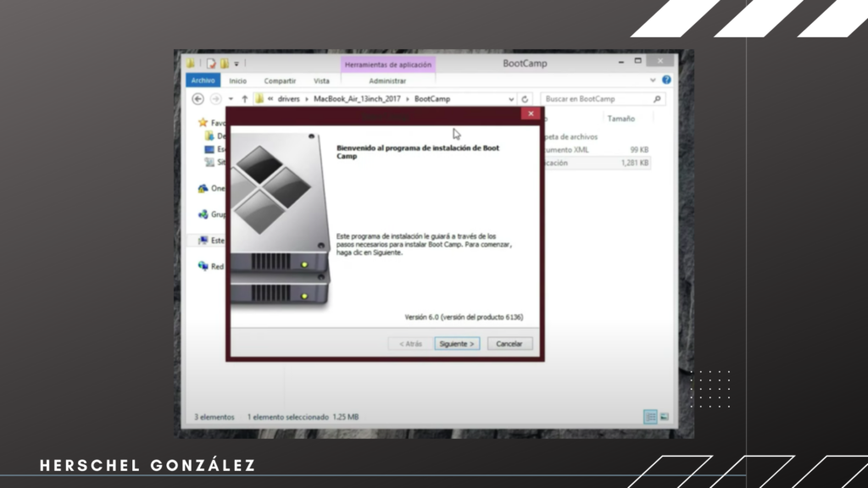Click the address bar folder icon
This screenshot has height=488, width=868.
tap(259, 99)
